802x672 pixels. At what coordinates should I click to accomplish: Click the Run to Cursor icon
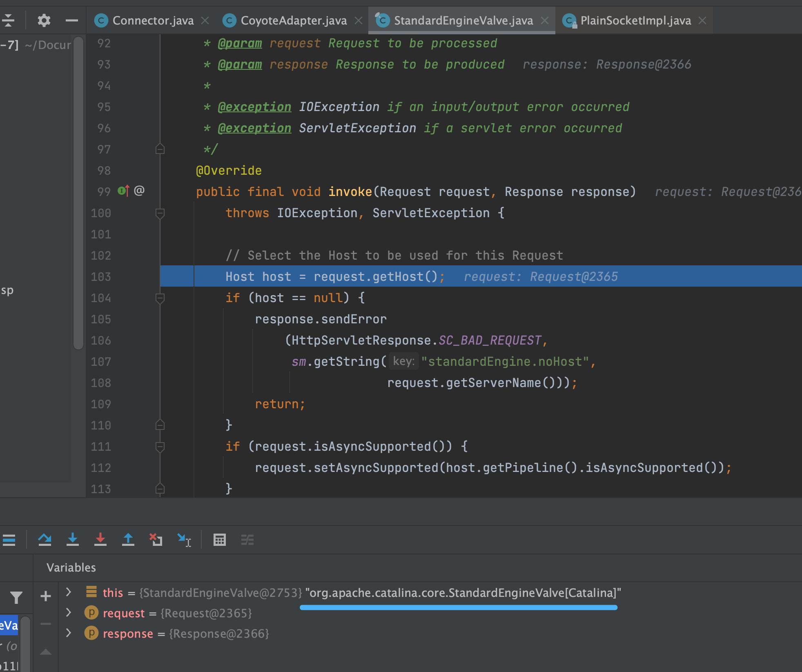pyautogui.click(x=184, y=540)
